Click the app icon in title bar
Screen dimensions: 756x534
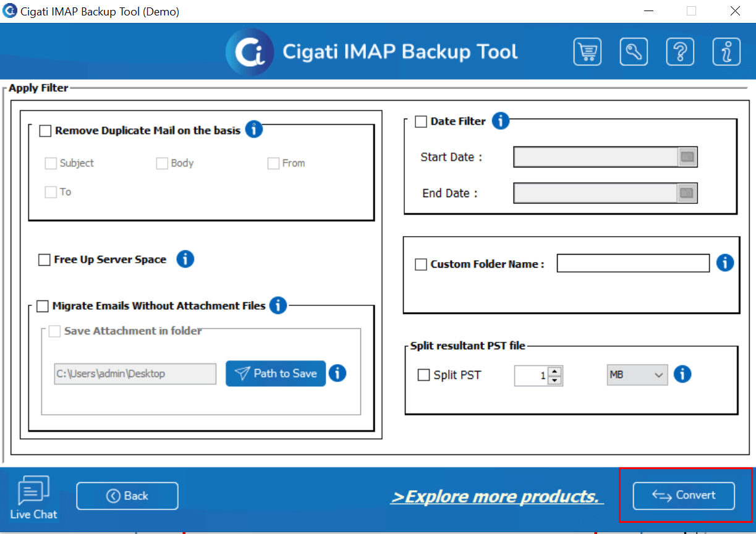[x=10, y=11]
